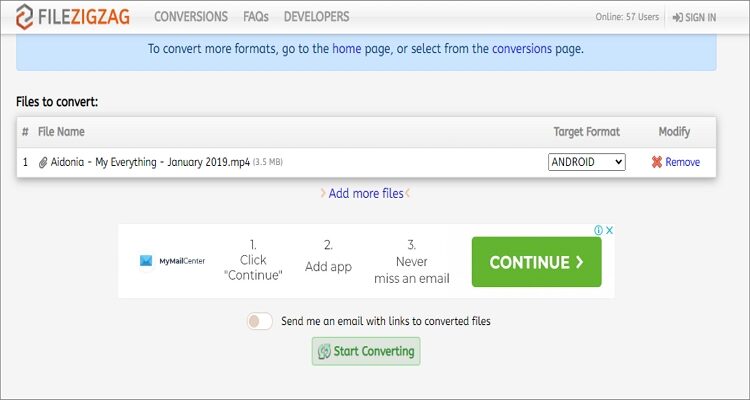Toggle email me converted file links switch
This screenshot has width=750, height=400.
[x=259, y=321]
